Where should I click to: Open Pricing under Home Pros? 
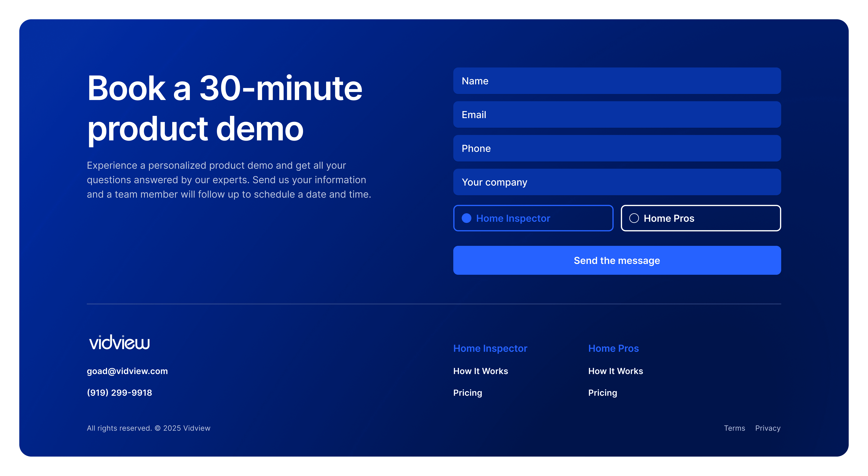602,393
